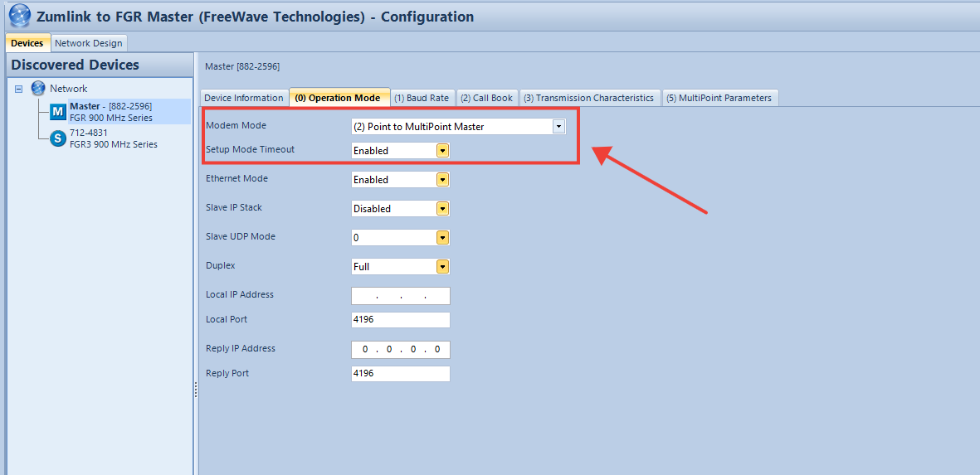The height and width of the screenshot is (475, 980).
Task: Click the Reply IP Address field
Action: tap(401, 350)
